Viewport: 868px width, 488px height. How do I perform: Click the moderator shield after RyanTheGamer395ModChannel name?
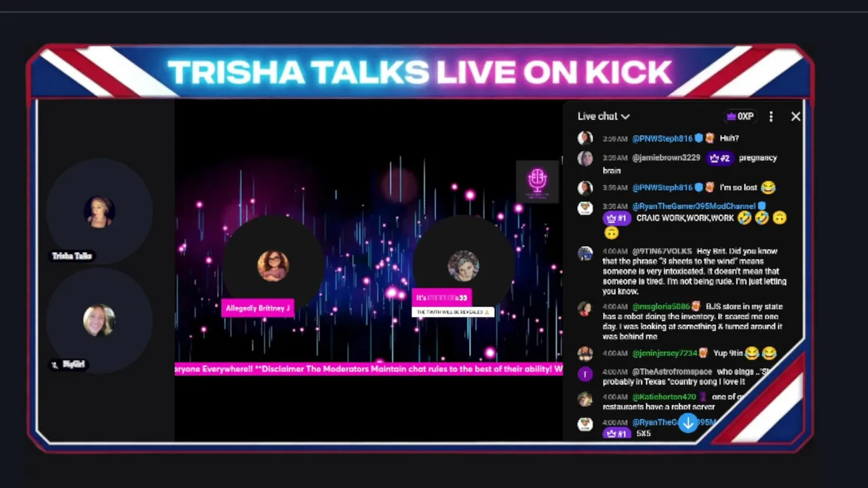click(x=762, y=206)
